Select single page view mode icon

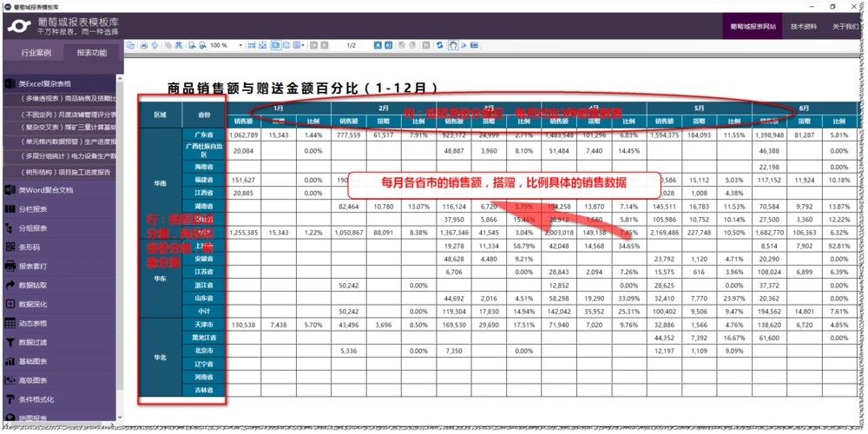pyautogui.click(x=276, y=45)
